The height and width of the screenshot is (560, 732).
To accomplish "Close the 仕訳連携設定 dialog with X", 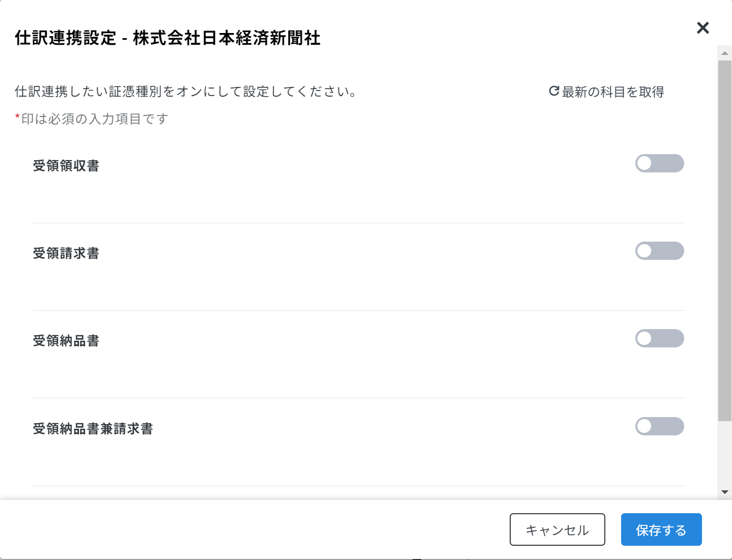I will tap(703, 28).
